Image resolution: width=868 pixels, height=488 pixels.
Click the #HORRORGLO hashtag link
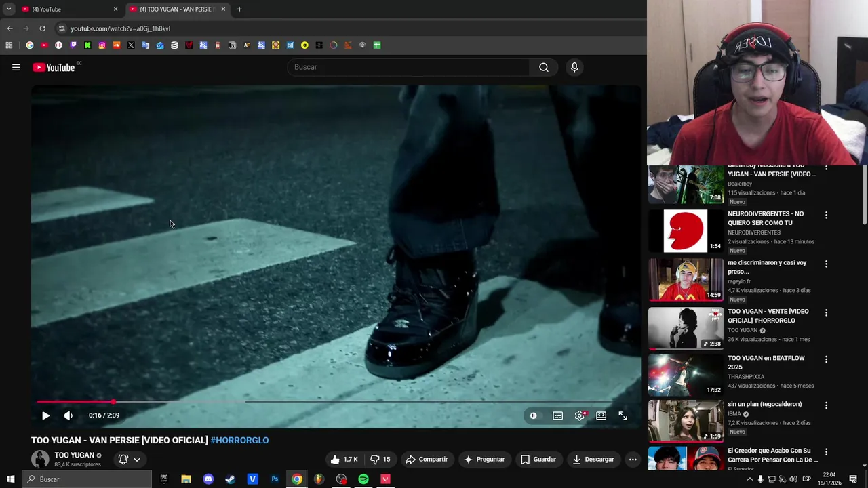click(x=239, y=440)
